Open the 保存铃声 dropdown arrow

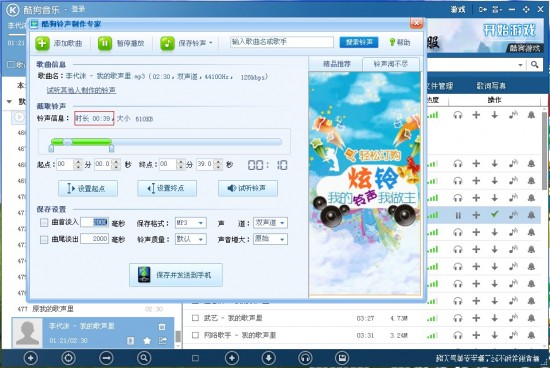[x=211, y=43]
